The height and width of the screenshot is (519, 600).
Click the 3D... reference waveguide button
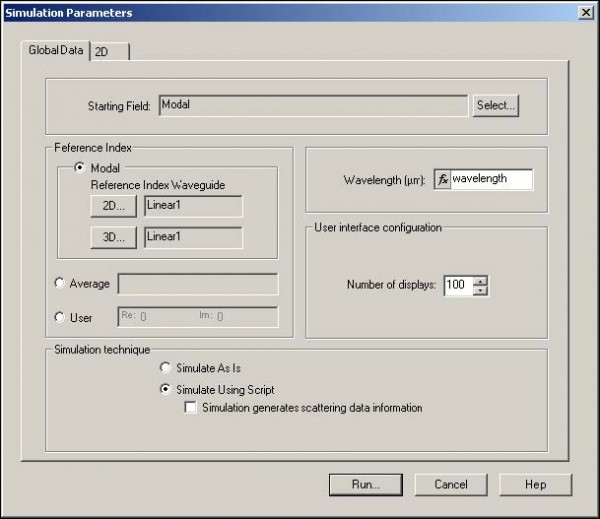(x=114, y=237)
